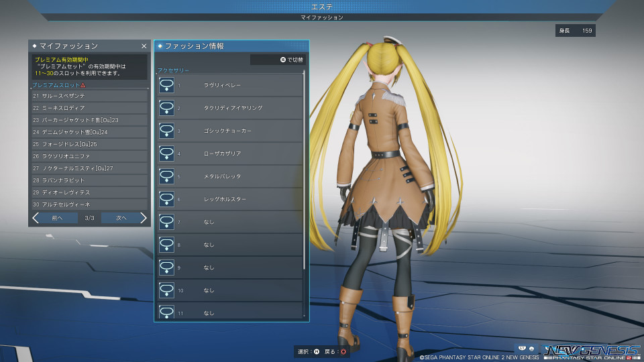Click the ラヴリィベレー accessory name
The height and width of the screenshot is (362, 644).
[222, 85]
